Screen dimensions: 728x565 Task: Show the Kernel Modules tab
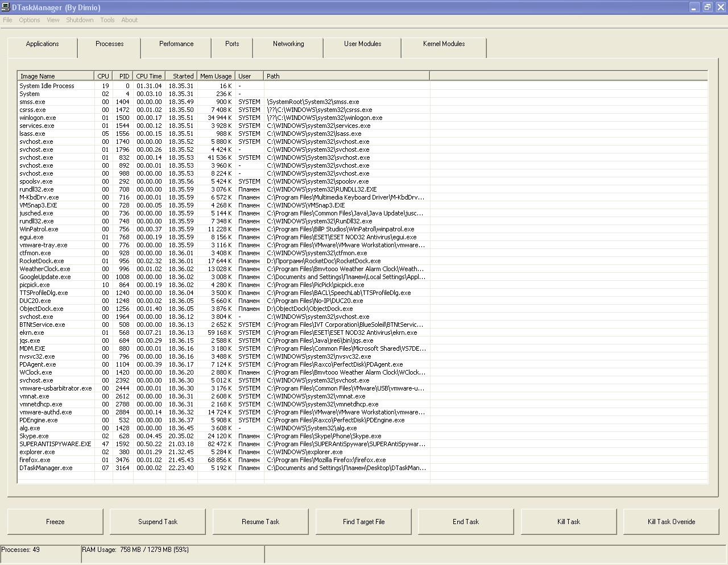click(444, 44)
